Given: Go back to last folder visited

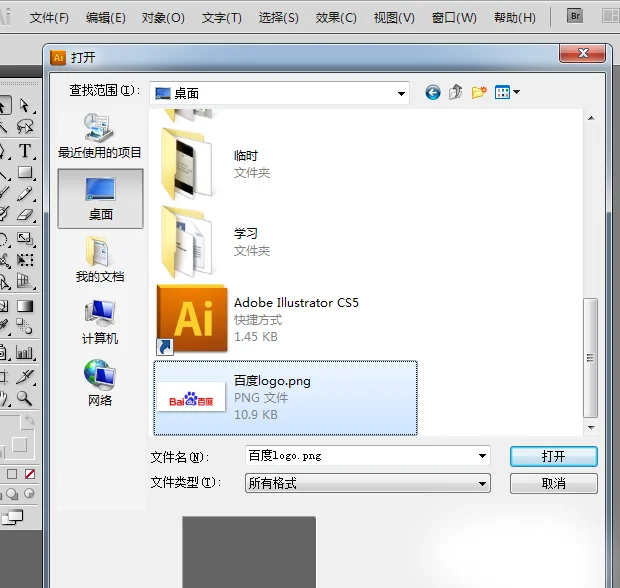Looking at the screenshot, I should click(x=433, y=93).
